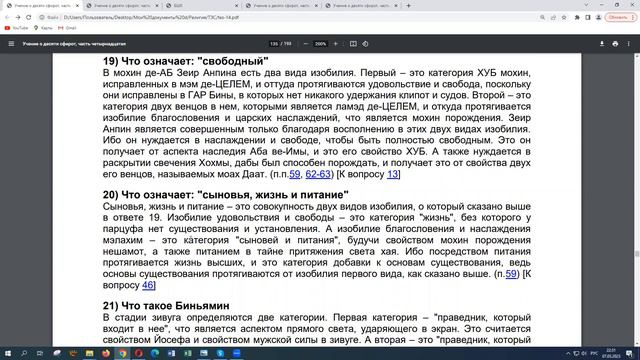
Task: Follow the link 62-63 in answer 19
Action: coord(318,174)
